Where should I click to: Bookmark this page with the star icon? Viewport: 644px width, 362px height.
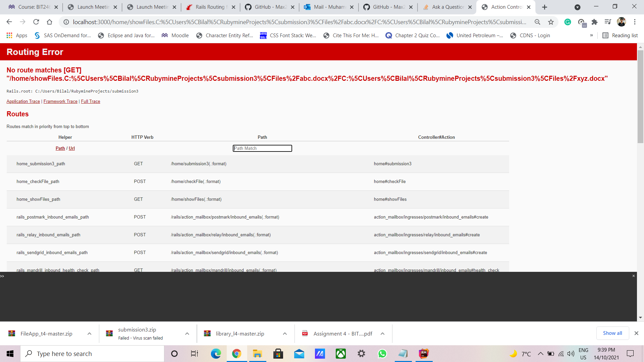pyautogui.click(x=551, y=22)
